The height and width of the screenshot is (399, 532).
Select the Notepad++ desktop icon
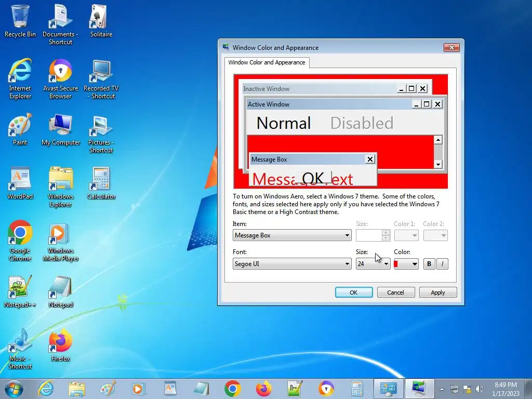pos(20,291)
